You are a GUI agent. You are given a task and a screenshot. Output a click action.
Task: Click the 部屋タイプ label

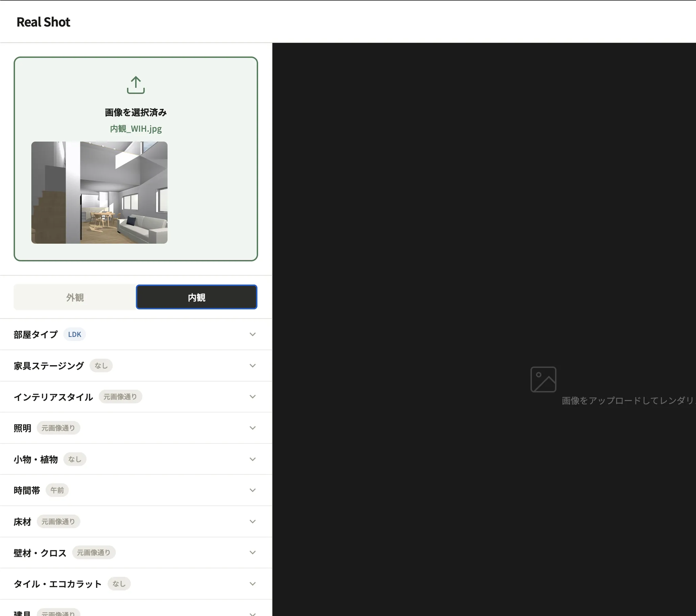click(36, 335)
